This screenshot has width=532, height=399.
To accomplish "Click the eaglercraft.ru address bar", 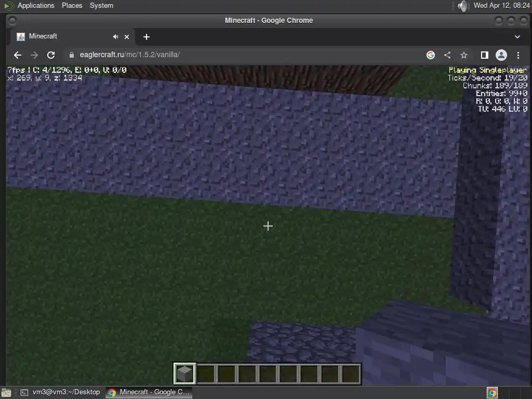I will pos(129,55).
